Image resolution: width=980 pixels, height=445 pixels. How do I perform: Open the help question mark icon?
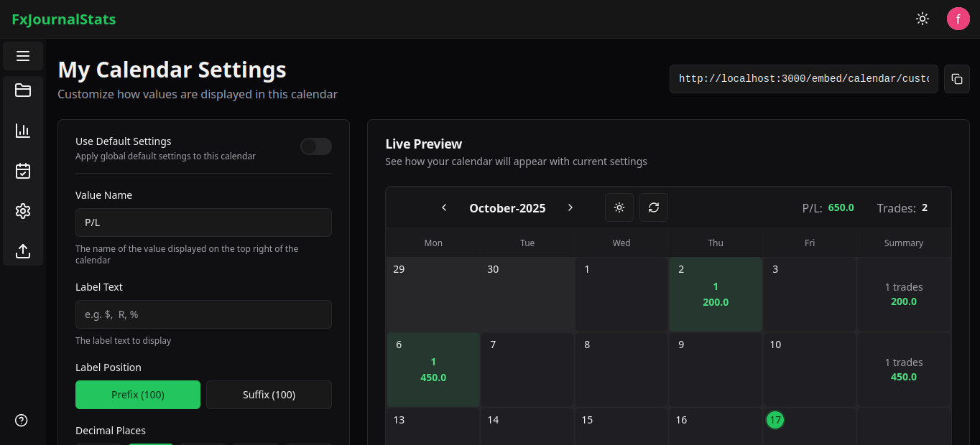coord(21,420)
